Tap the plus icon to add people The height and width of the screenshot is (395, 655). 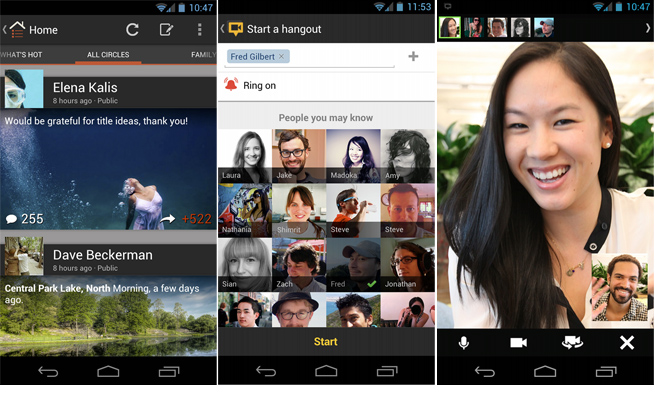(413, 56)
